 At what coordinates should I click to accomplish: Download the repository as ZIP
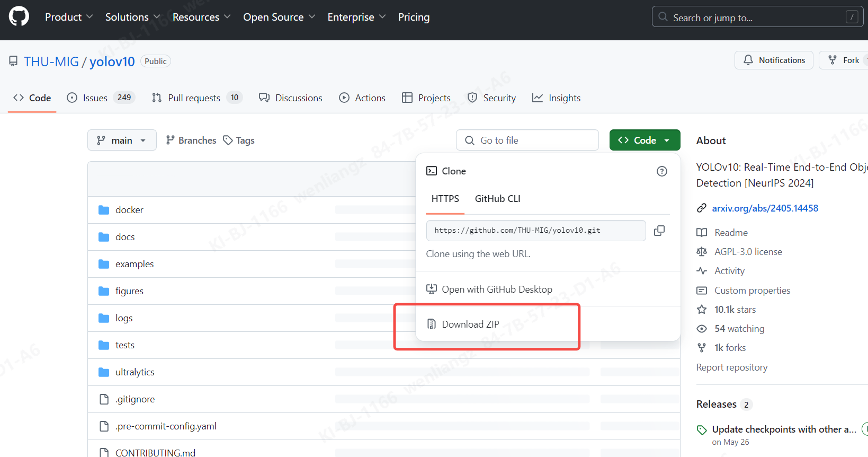[x=470, y=324]
